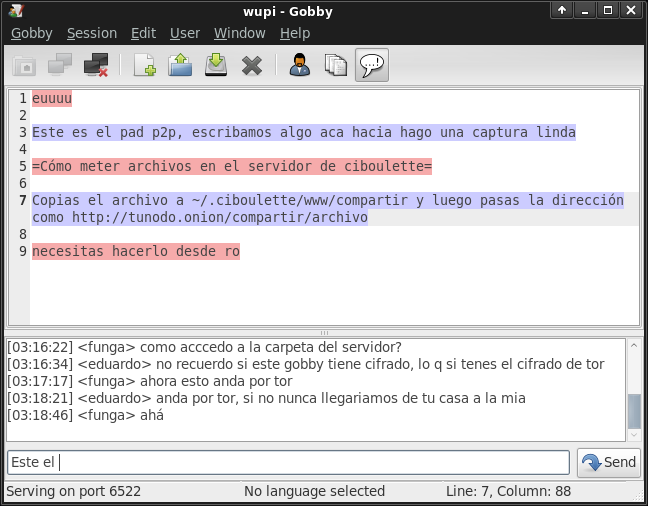This screenshot has width=648, height=506.
Task: Toggle the chat panel speech bubble icon
Action: pos(372,66)
